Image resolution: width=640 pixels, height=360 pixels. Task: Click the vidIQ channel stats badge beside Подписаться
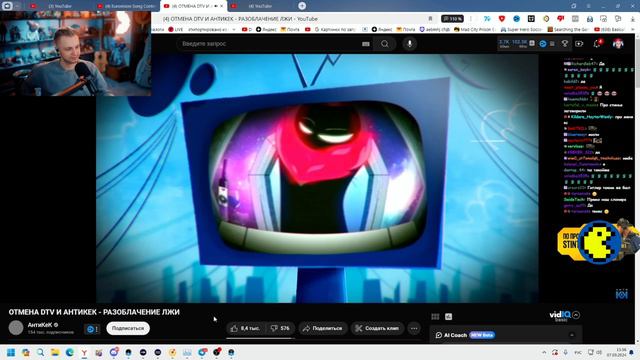[92, 329]
